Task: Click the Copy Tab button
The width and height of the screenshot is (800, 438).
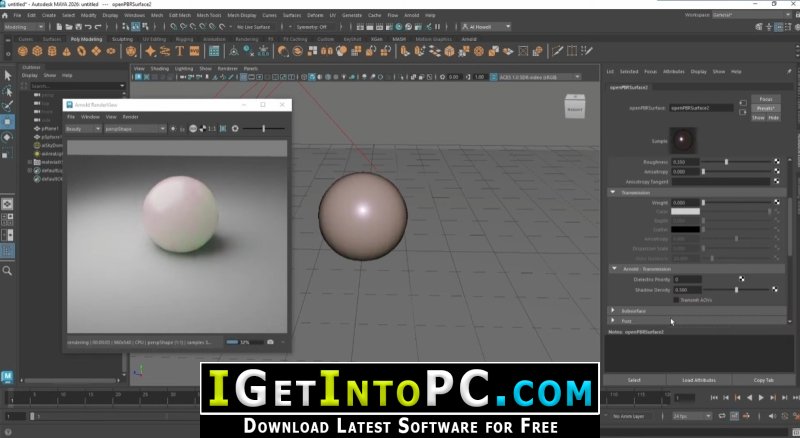Action: click(763, 380)
